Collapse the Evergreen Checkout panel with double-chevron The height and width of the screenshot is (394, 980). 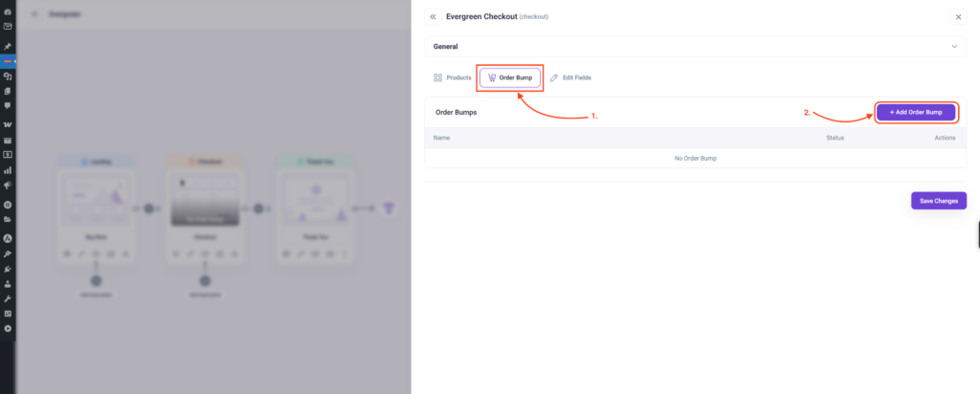[433, 17]
